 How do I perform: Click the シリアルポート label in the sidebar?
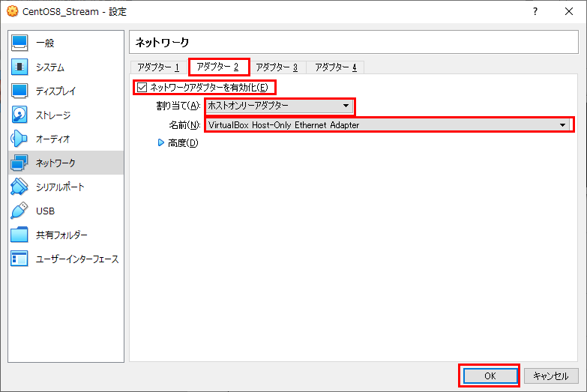60,187
